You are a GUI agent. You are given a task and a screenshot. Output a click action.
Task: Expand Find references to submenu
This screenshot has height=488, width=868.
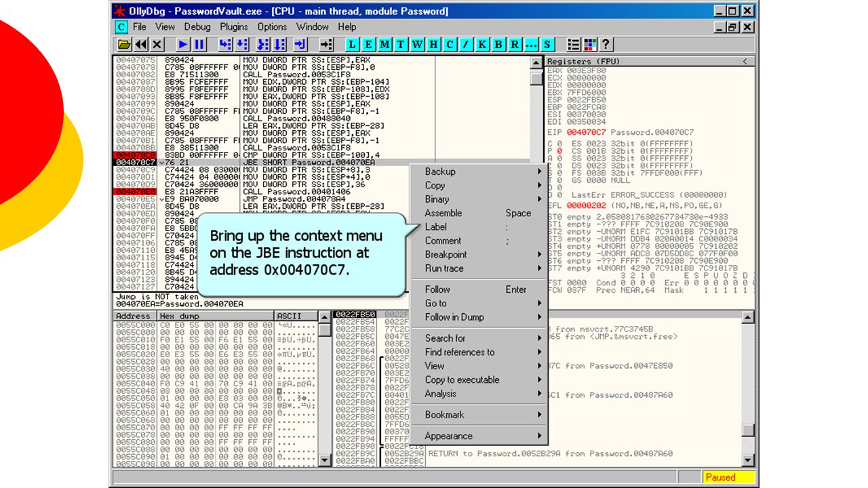click(479, 352)
